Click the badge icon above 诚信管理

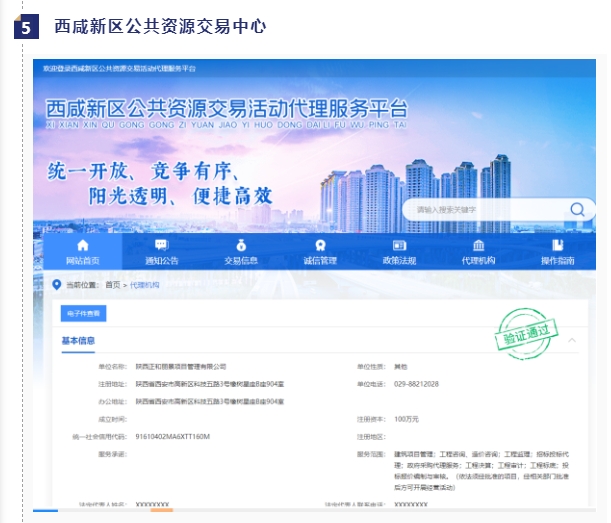[320, 245]
